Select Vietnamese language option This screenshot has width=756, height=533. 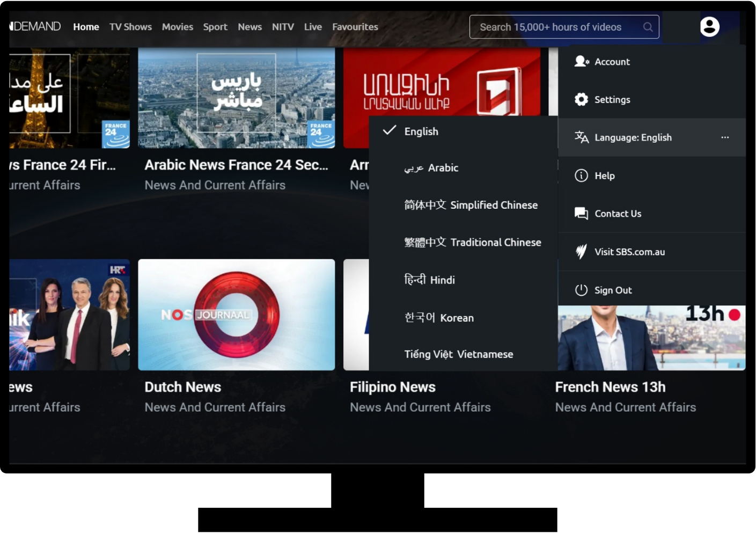click(464, 354)
